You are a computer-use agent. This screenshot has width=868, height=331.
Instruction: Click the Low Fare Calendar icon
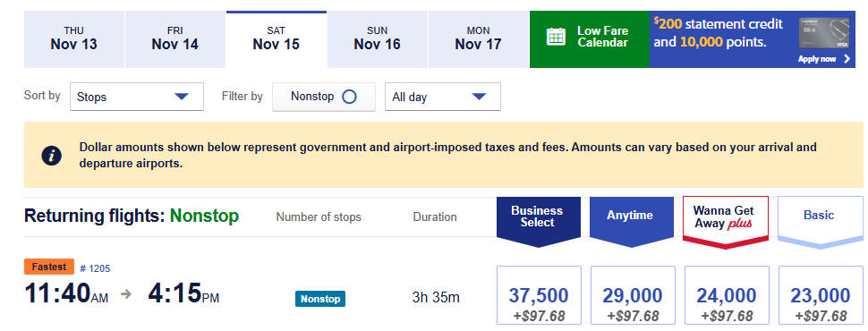tap(556, 37)
